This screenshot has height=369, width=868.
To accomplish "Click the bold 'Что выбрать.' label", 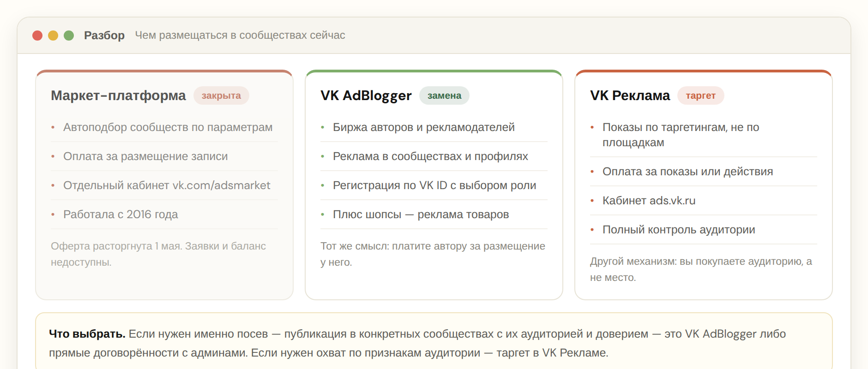I will pyautogui.click(x=87, y=334).
